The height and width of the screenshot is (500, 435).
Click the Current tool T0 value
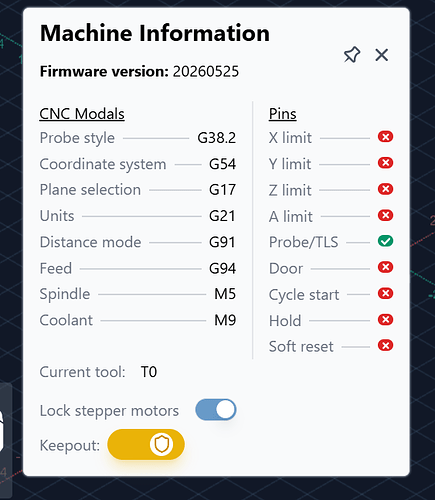coord(149,372)
